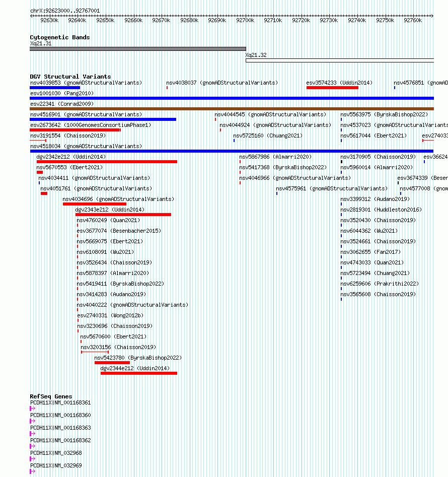Click nsv6259606 (Prakrithi2022) label
This screenshot has height=477, width=448.
380,284
